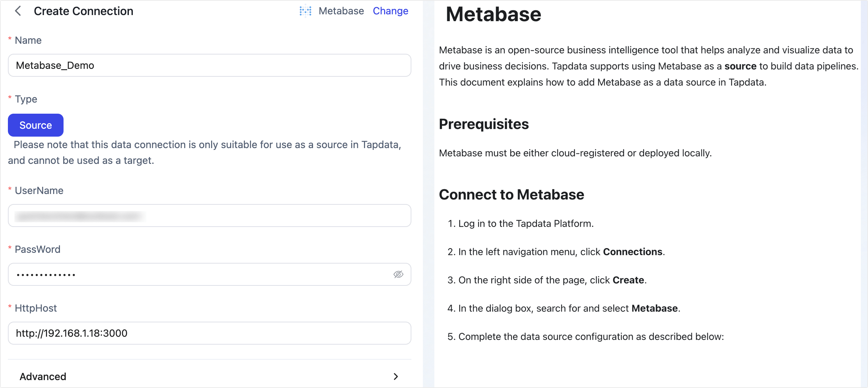The width and height of the screenshot is (868, 388).
Task: Open Change to pick a different connector
Action: coord(391,11)
